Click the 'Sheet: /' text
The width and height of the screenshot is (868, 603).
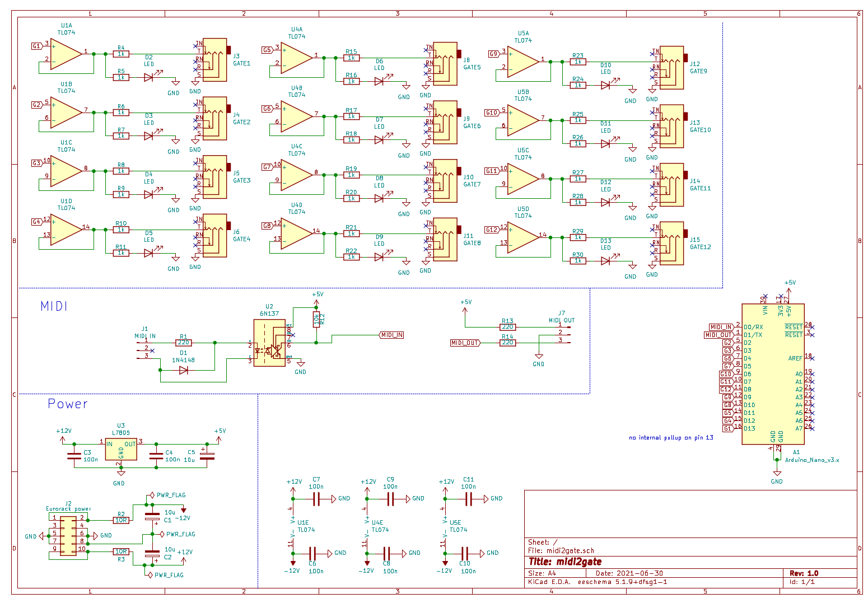pyautogui.click(x=543, y=543)
